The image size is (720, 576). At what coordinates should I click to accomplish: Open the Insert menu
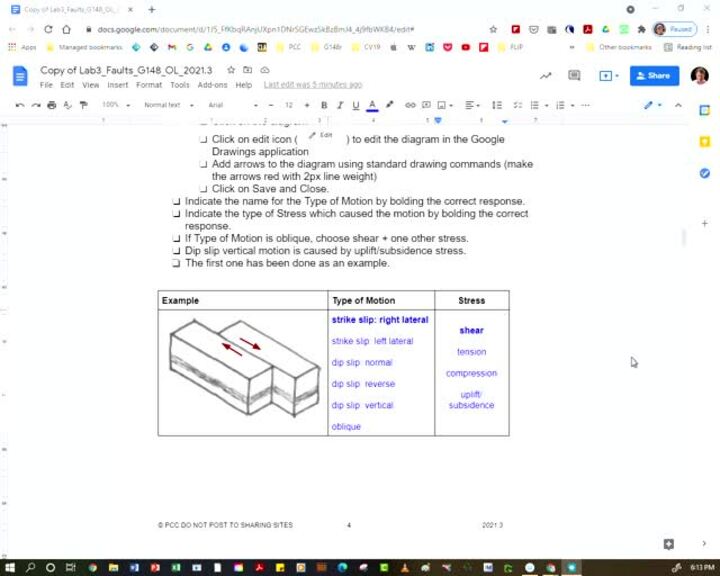[x=118, y=85]
